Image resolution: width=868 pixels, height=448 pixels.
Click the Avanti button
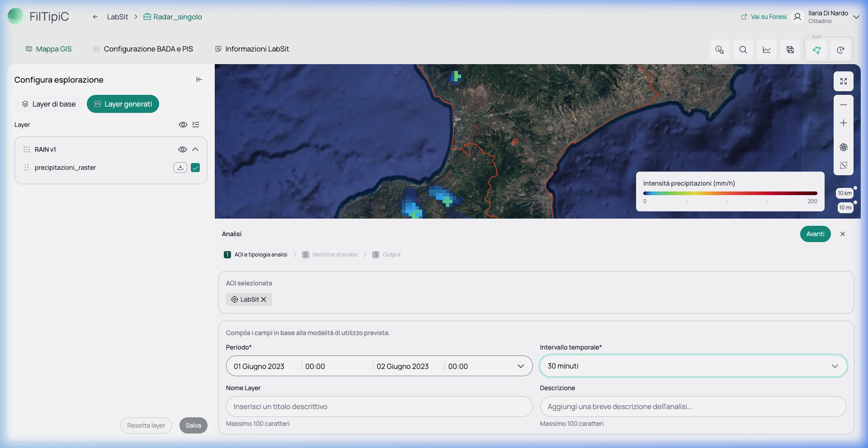[815, 234]
